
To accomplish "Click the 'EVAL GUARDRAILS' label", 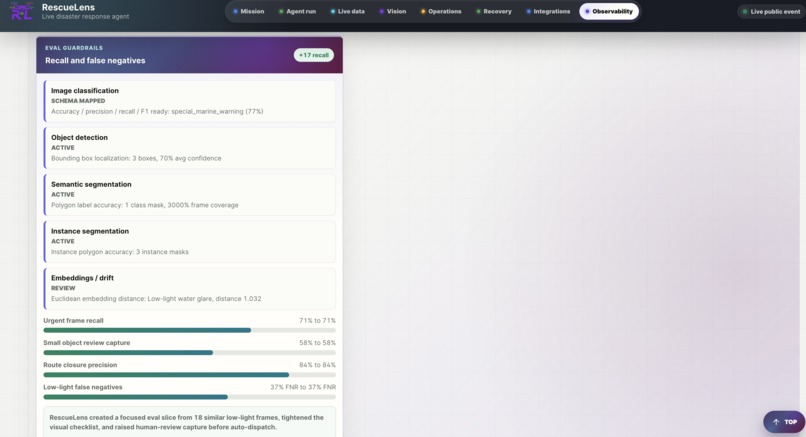I will (x=74, y=48).
